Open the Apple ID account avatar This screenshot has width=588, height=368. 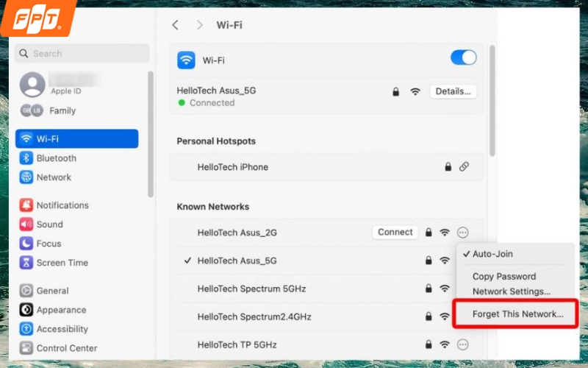coord(32,84)
